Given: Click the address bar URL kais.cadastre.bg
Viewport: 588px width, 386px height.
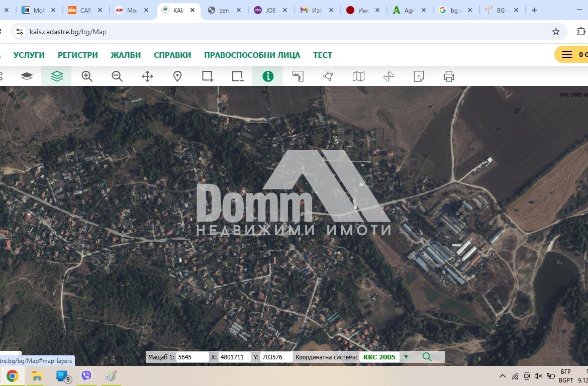Looking at the screenshot, I should pos(68,32).
